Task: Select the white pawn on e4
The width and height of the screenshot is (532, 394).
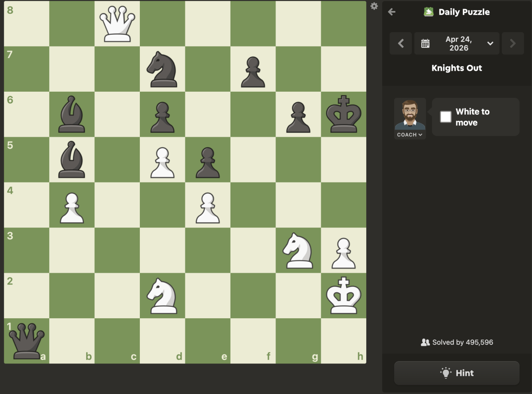Action: point(208,208)
